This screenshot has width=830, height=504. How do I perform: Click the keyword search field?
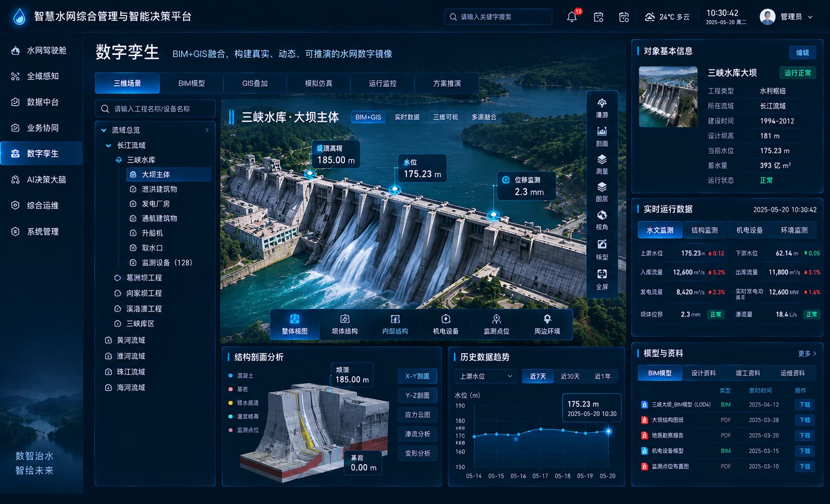(498, 17)
